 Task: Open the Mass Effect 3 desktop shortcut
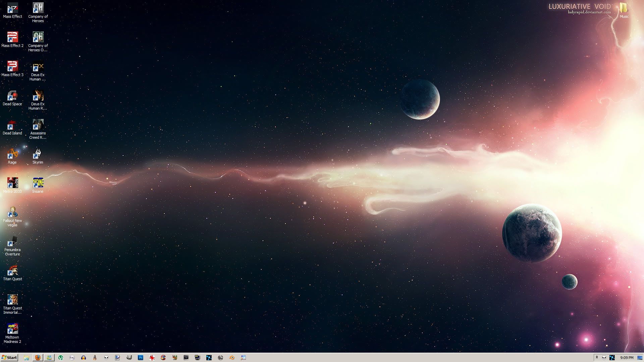click(12, 67)
